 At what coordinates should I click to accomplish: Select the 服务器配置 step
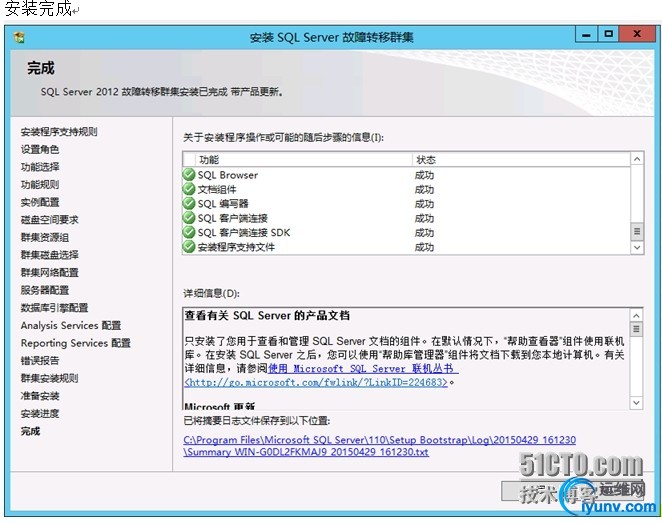[x=45, y=290]
